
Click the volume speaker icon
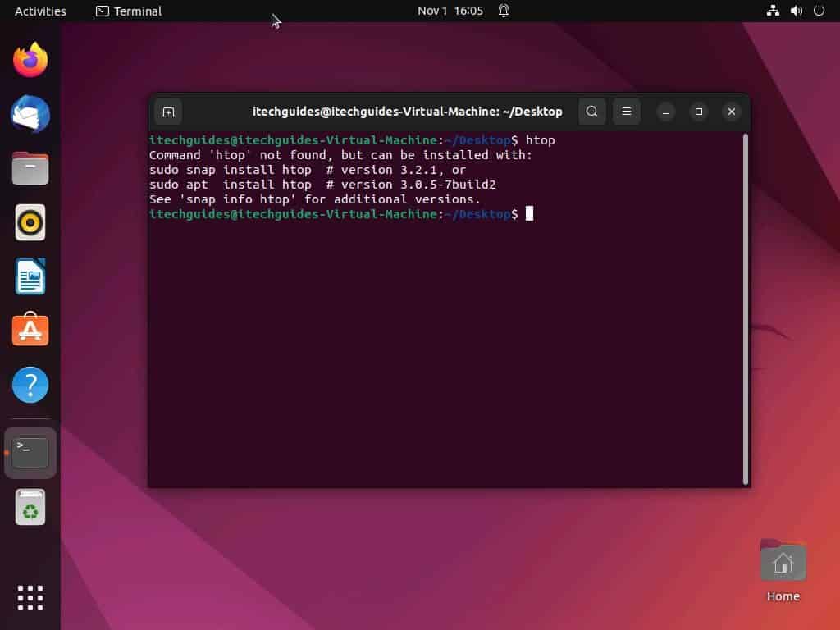click(x=796, y=11)
